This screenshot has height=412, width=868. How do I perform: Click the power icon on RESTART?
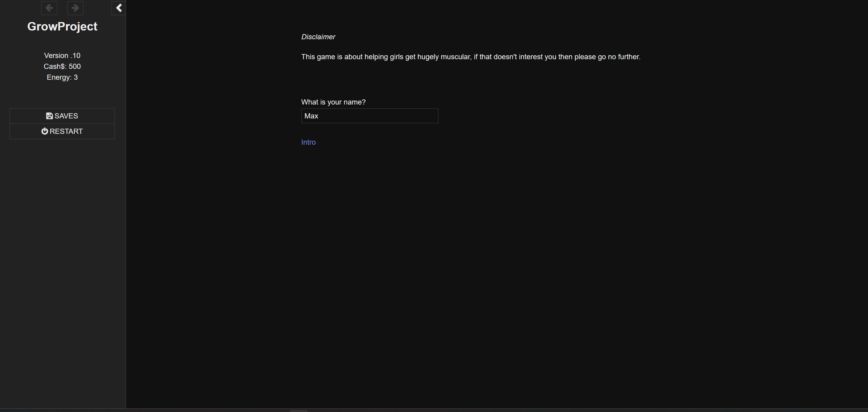pyautogui.click(x=44, y=131)
